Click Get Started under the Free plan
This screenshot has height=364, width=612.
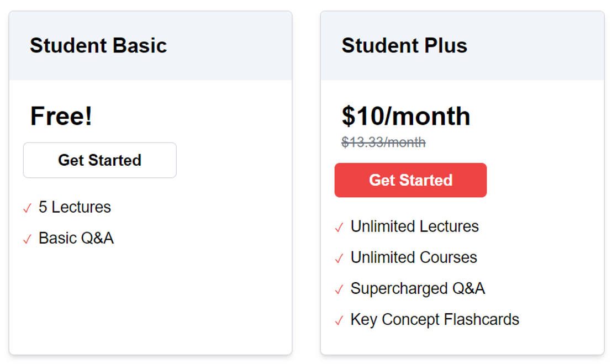coord(99,160)
